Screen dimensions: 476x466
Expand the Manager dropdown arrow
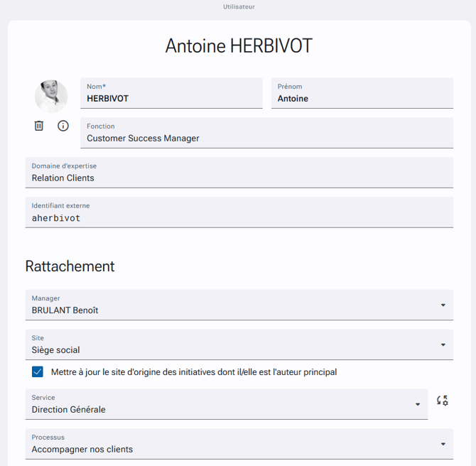443,305
